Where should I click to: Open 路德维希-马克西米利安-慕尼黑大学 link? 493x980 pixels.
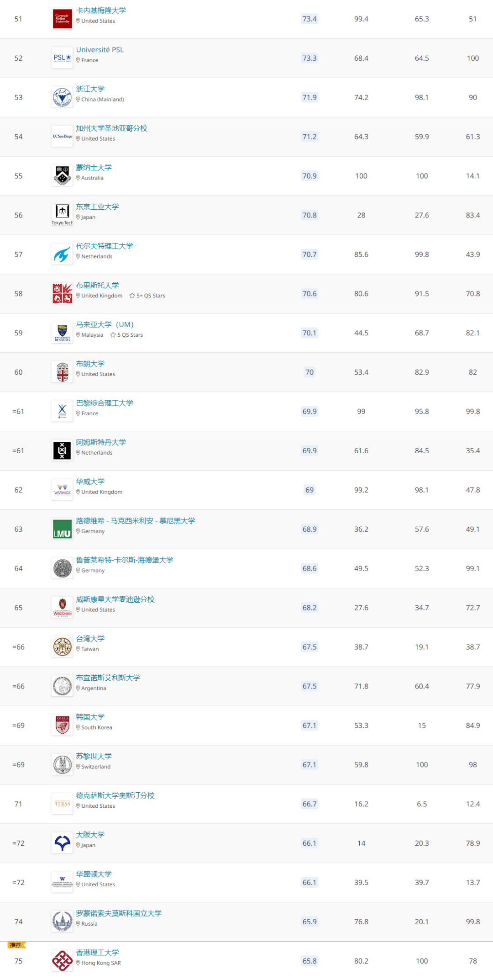pyautogui.click(x=136, y=521)
